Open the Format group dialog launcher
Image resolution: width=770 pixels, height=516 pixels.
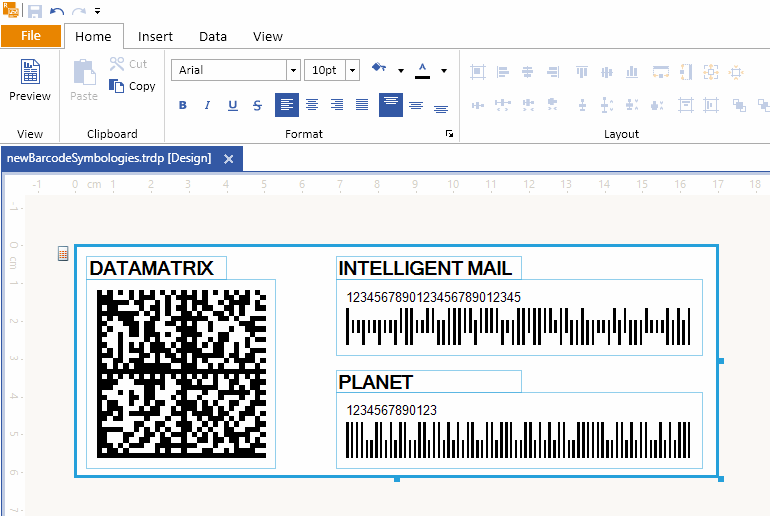[x=449, y=134]
